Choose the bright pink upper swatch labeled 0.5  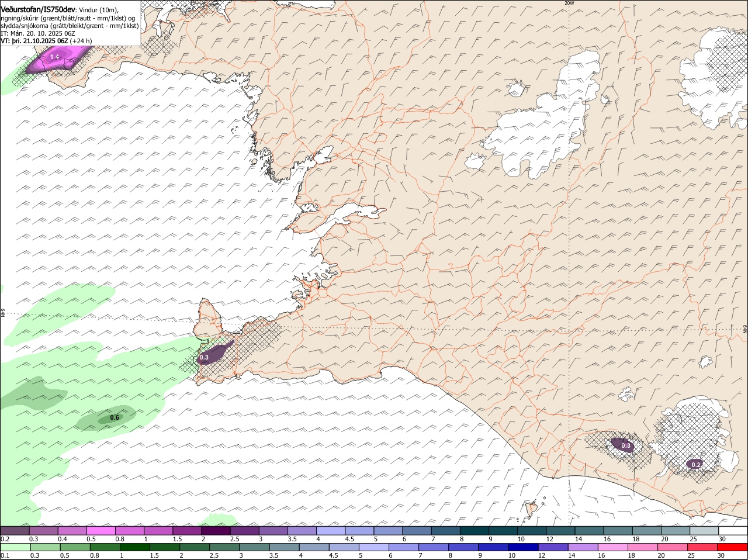click(x=101, y=531)
